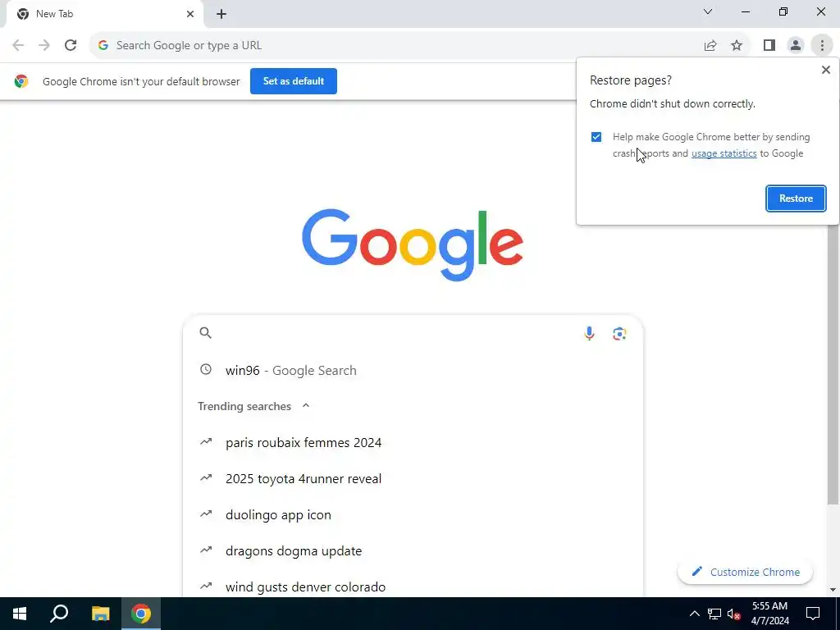Open the tab search chevron

[x=708, y=11]
